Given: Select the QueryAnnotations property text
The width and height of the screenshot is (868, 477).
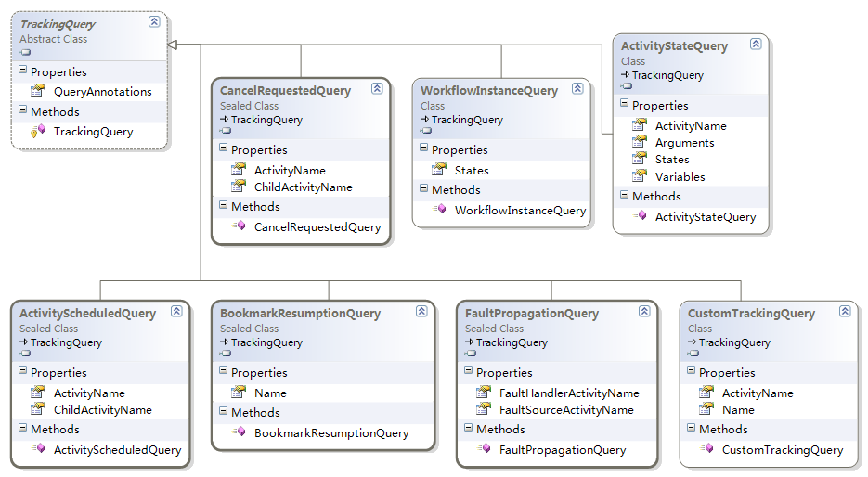Looking at the screenshot, I should click(x=102, y=91).
